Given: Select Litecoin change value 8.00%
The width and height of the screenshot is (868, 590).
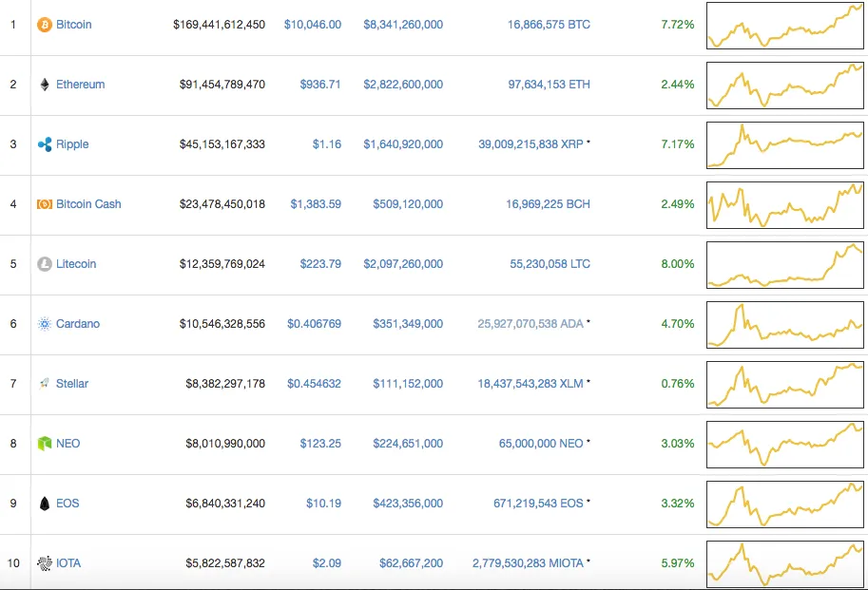Looking at the screenshot, I should tap(678, 264).
